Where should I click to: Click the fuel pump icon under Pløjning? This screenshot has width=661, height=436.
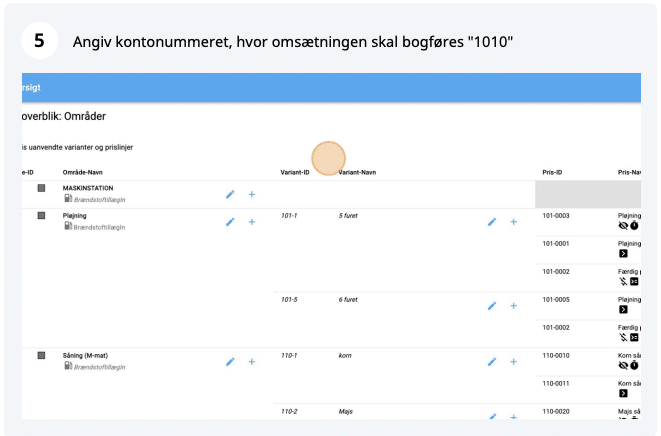68,226
